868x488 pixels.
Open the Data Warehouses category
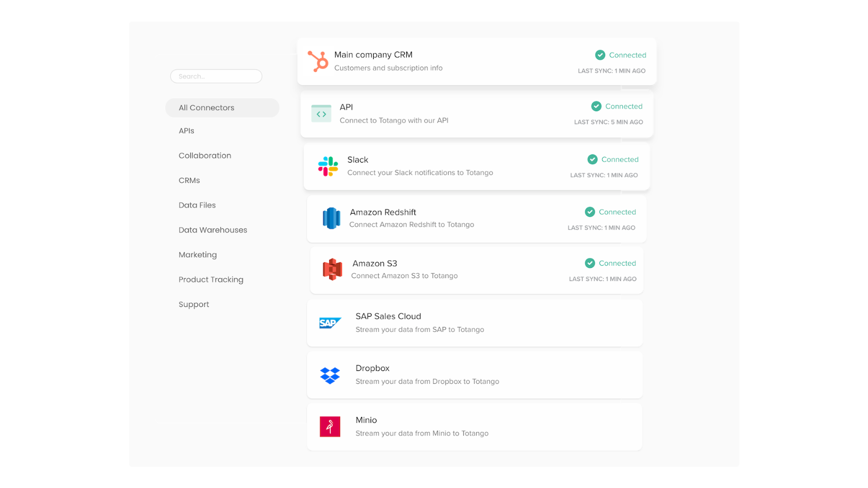[213, 230]
